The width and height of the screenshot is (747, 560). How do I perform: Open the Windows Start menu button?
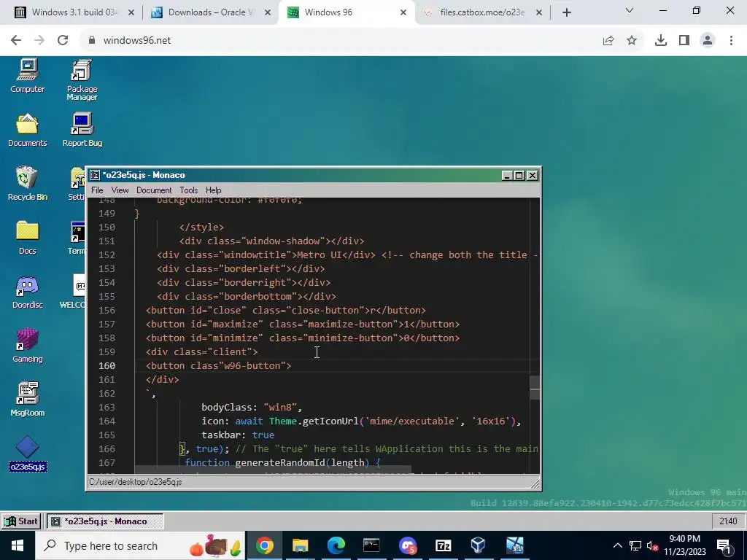tap(18, 545)
